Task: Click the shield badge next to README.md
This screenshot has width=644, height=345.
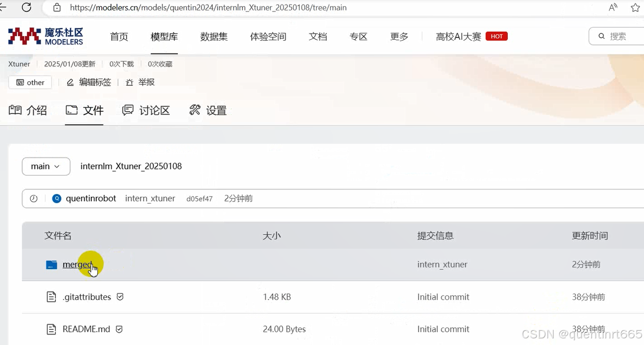Action: pos(119,329)
